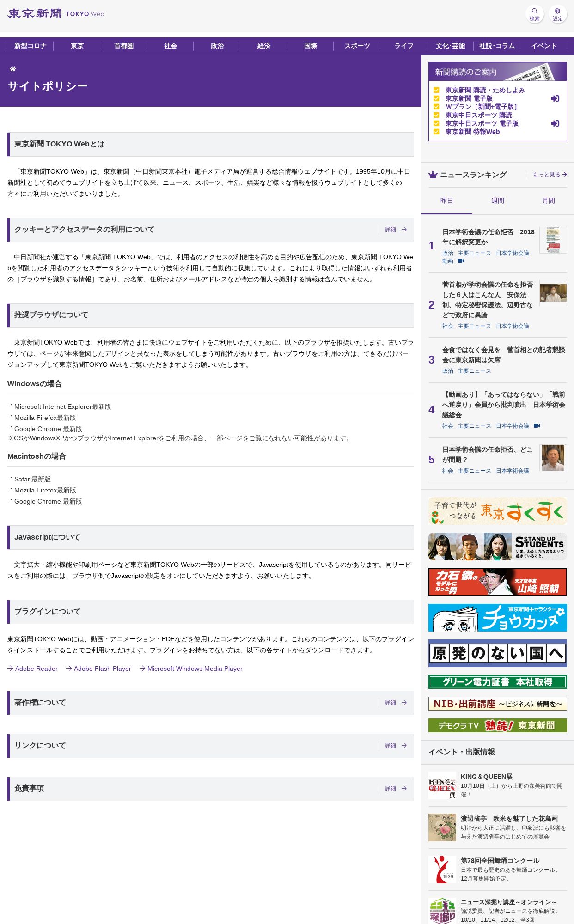574x924 pixels.
Task: Switch to the 月間 ranking tab
Action: [x=549, y=201]
